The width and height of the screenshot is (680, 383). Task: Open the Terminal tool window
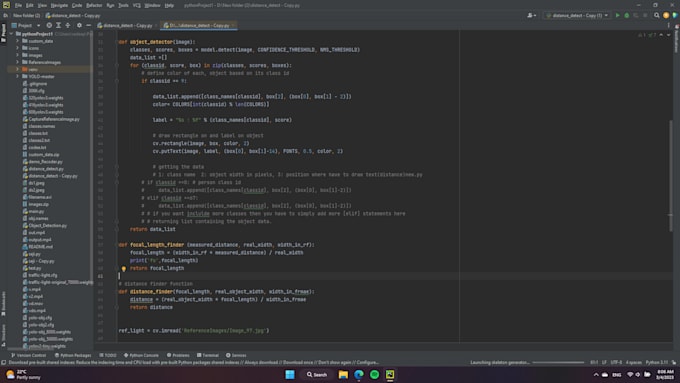pos(208,355)
